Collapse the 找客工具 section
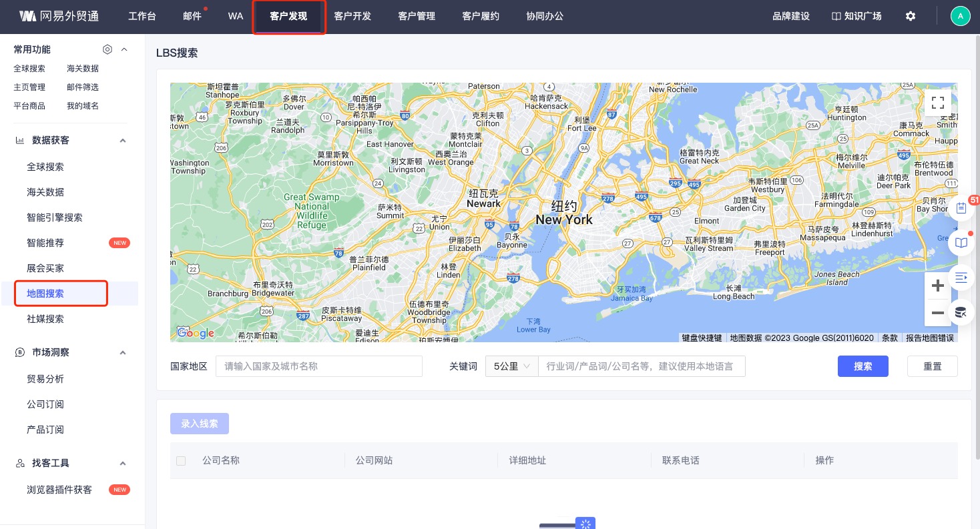 pyautogui.click(x=123, y=463)
